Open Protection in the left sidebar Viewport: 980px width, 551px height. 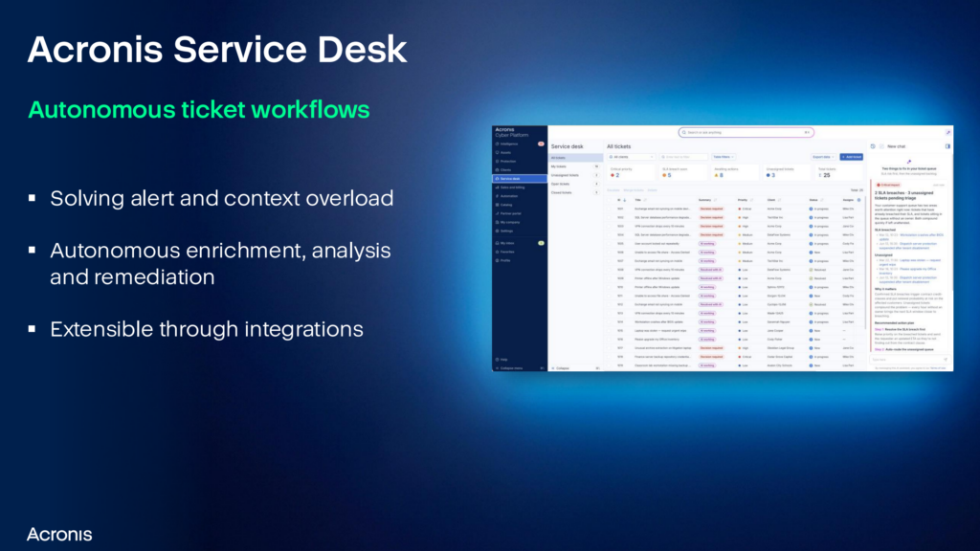click(x=519, y=161)
